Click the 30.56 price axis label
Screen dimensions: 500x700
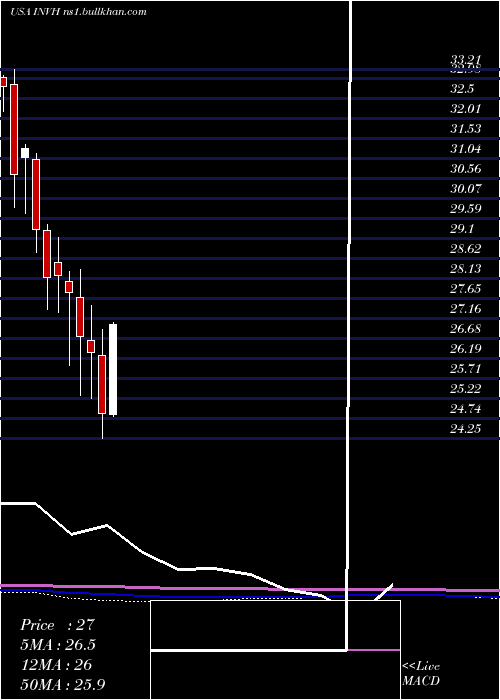click(466, 169)
